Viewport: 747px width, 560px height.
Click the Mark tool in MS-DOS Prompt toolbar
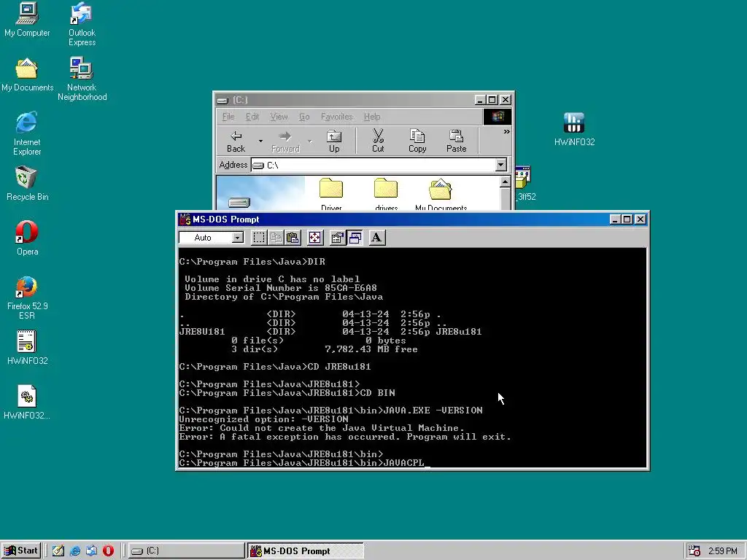(259, 238)
